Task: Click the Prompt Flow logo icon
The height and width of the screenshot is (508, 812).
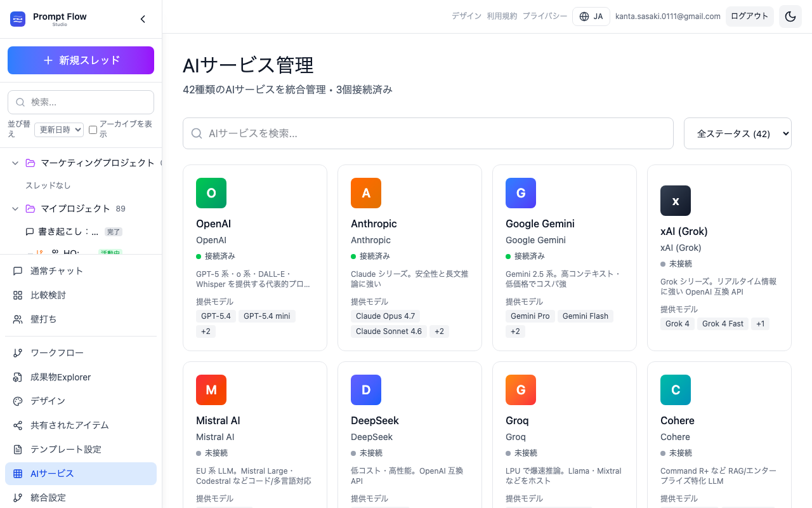Action: pyautogui.click(x=18, y=19)
